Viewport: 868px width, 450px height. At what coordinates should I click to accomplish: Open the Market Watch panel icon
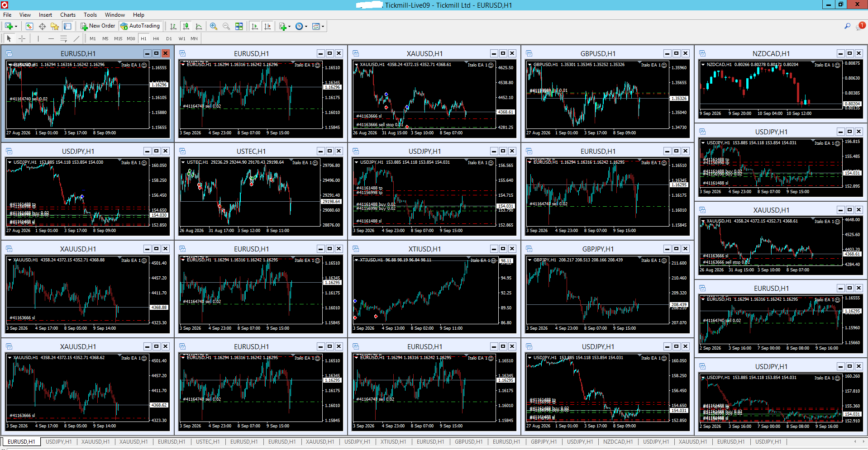click(29, 26)
